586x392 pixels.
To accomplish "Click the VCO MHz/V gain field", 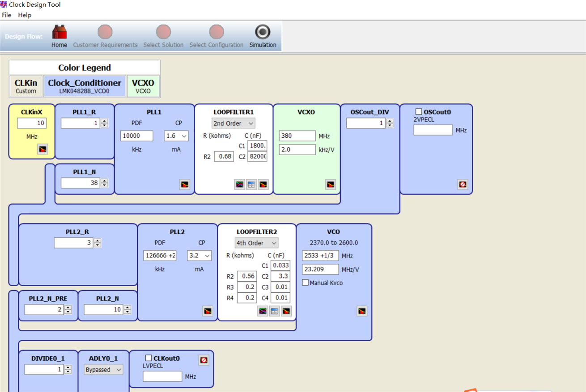I will [x=320, y=270].
